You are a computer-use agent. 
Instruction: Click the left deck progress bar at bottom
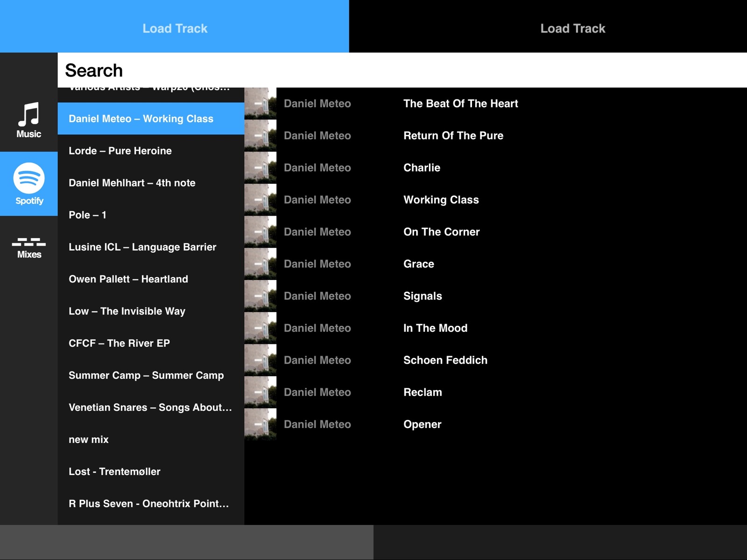187,542
